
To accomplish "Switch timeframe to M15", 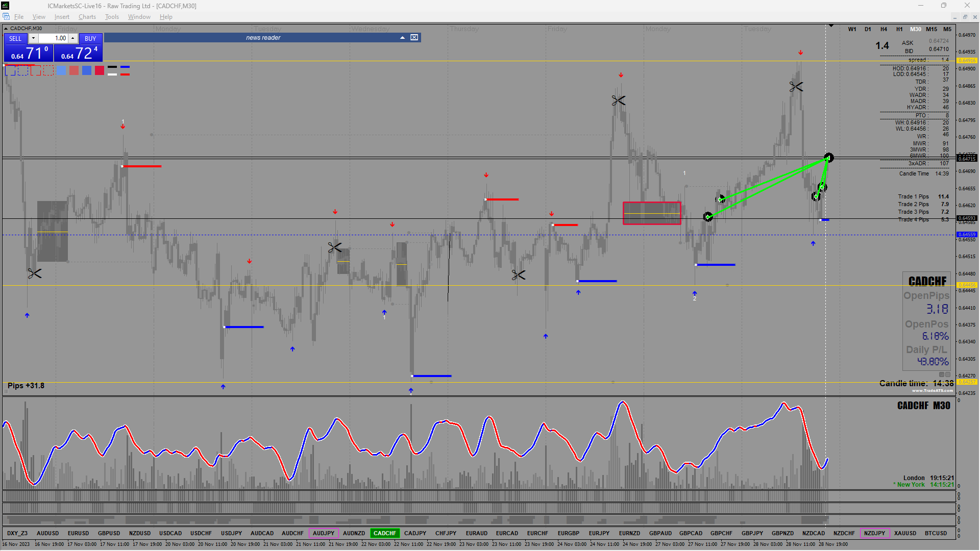I will point(932,29).
